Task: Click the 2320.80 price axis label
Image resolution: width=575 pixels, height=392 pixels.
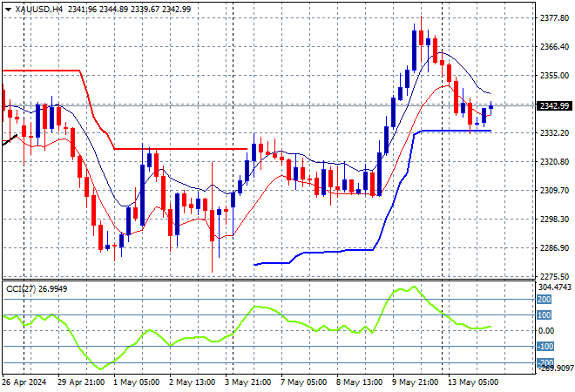Action: 554,161
